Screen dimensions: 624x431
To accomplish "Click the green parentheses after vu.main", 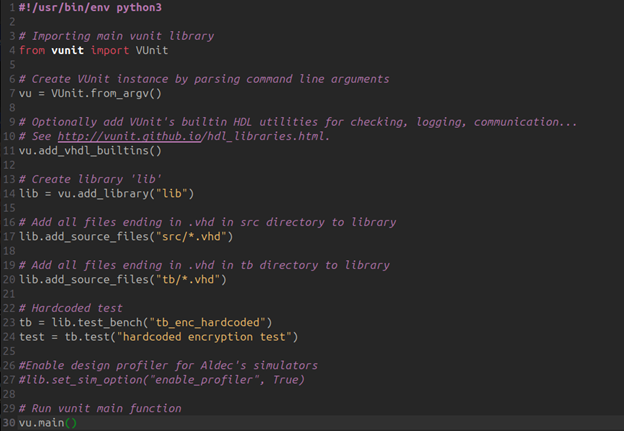I will 71,423.
